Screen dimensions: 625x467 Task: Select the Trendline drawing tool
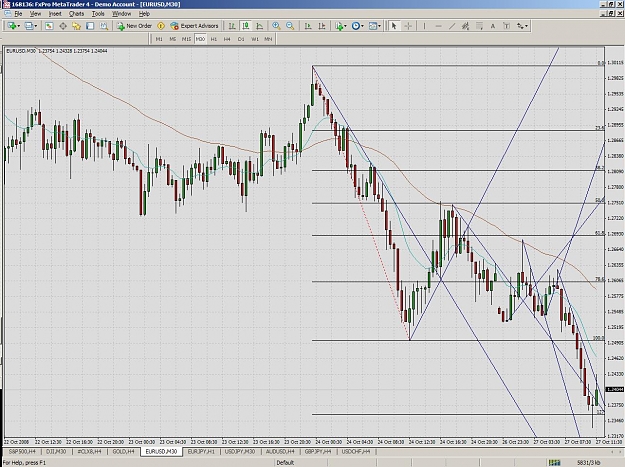pos(452,26)
